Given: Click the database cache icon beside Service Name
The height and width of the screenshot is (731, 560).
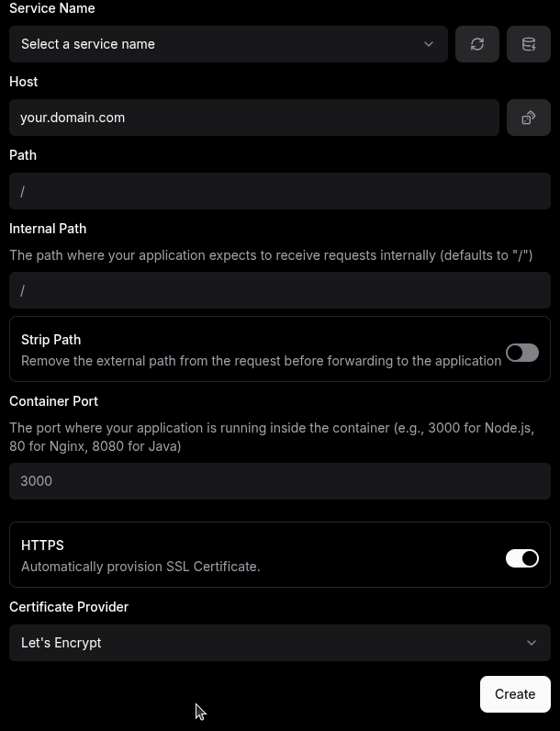Looking at the screenshot, I should 528,44.
